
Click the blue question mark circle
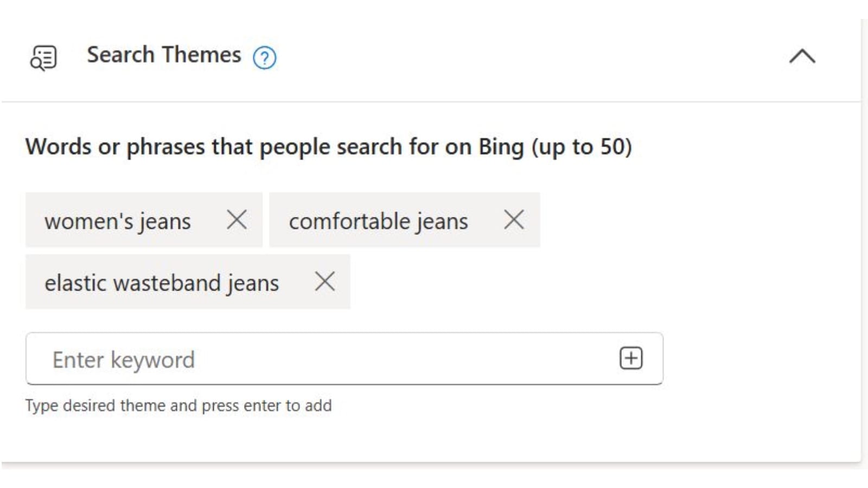click(x=265, y=57)
